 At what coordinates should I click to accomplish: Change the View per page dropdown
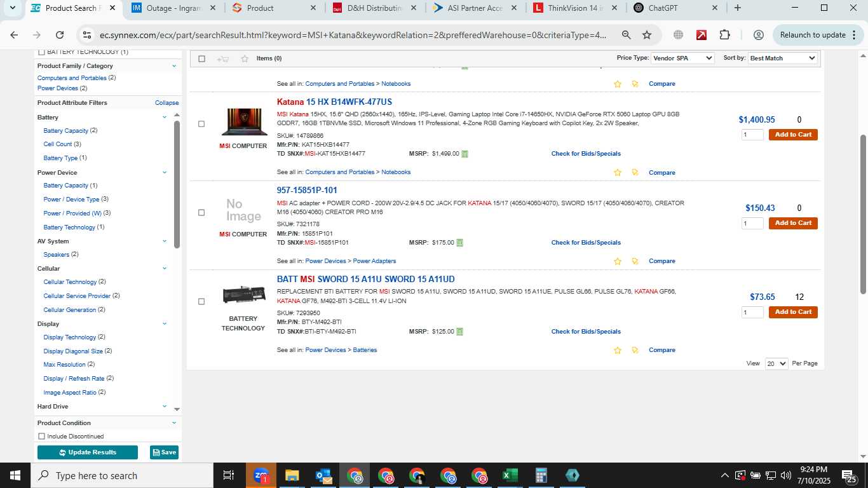(x=776, y=363)
